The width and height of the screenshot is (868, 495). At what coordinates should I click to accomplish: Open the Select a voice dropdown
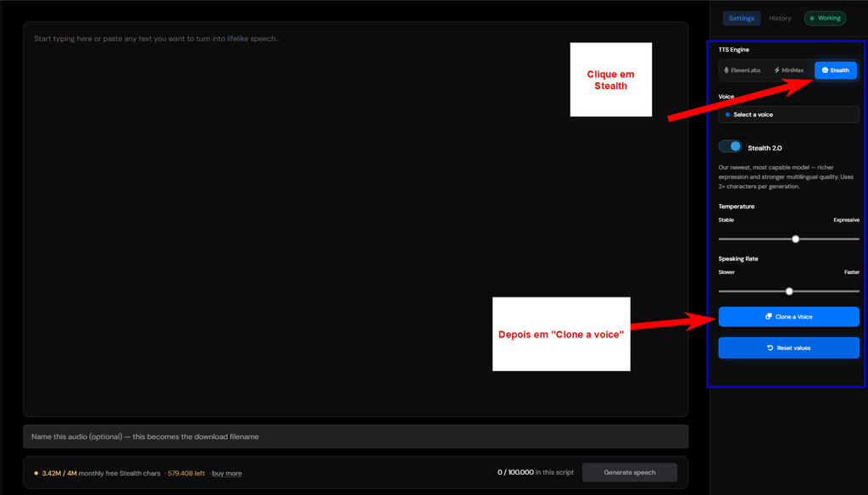click(x=789, y=114)
